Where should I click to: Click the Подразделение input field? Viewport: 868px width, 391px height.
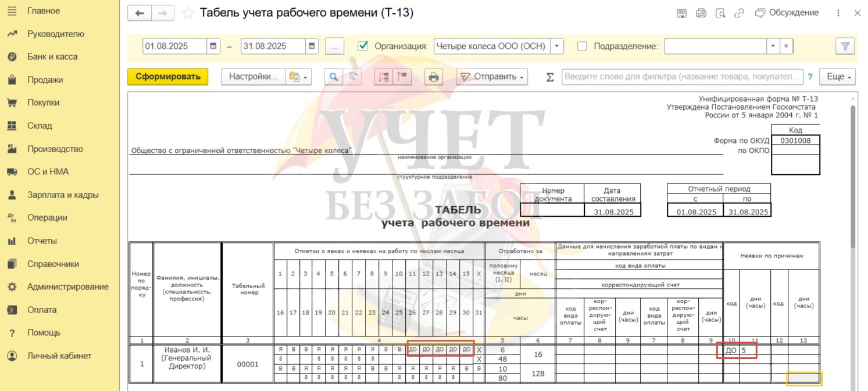(715, 46)
